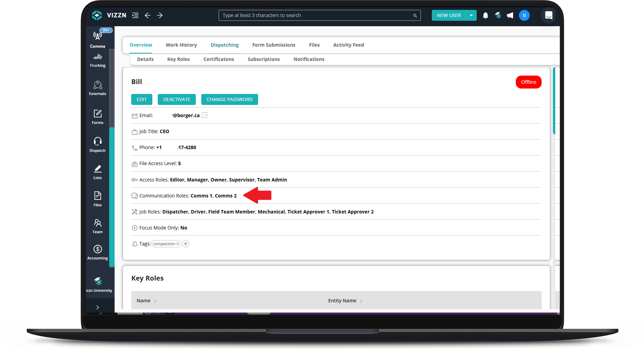Open the Subscriptions sub-tab

click(264, 59)
